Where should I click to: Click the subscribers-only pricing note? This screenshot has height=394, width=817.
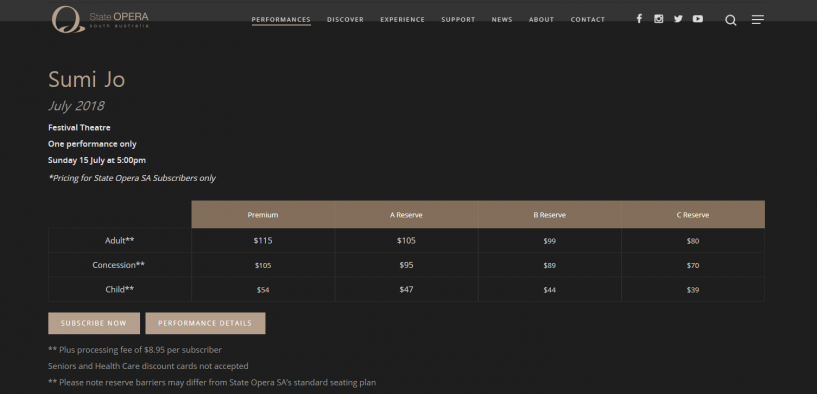[x=132, y=178]
